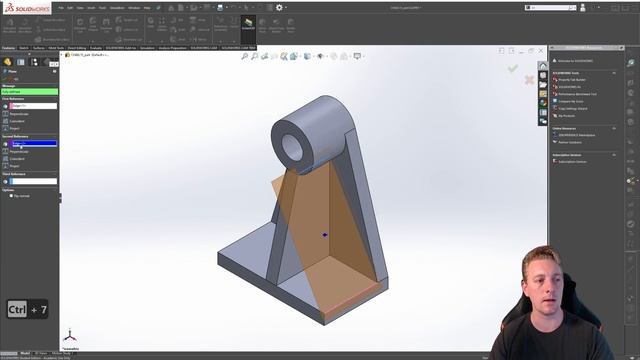Collapse the Second Reference section

[55, 136]
